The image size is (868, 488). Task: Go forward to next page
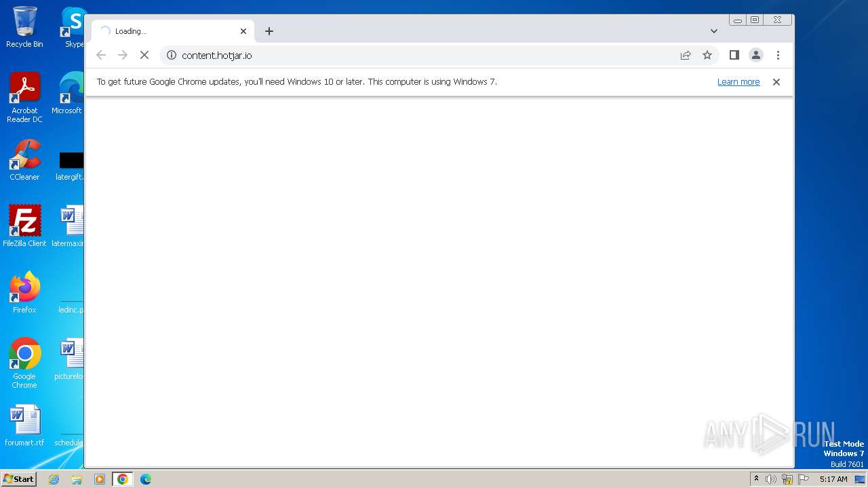click(123, 55)
